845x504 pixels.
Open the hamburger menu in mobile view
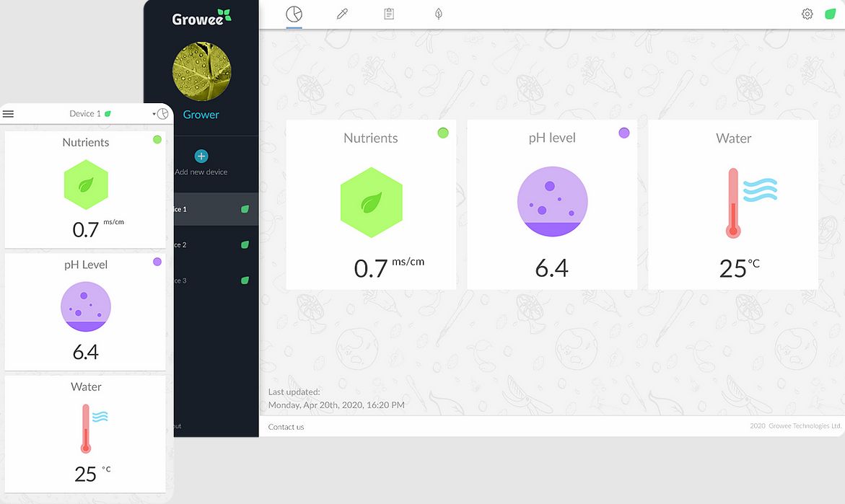click(x=9, y=114)
